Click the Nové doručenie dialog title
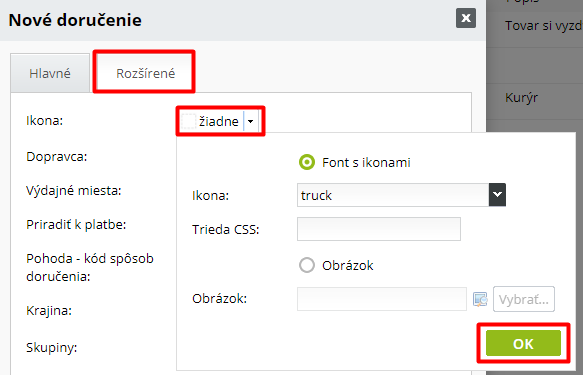The width and height of the screenshot is (583, 375). [75, 20]
